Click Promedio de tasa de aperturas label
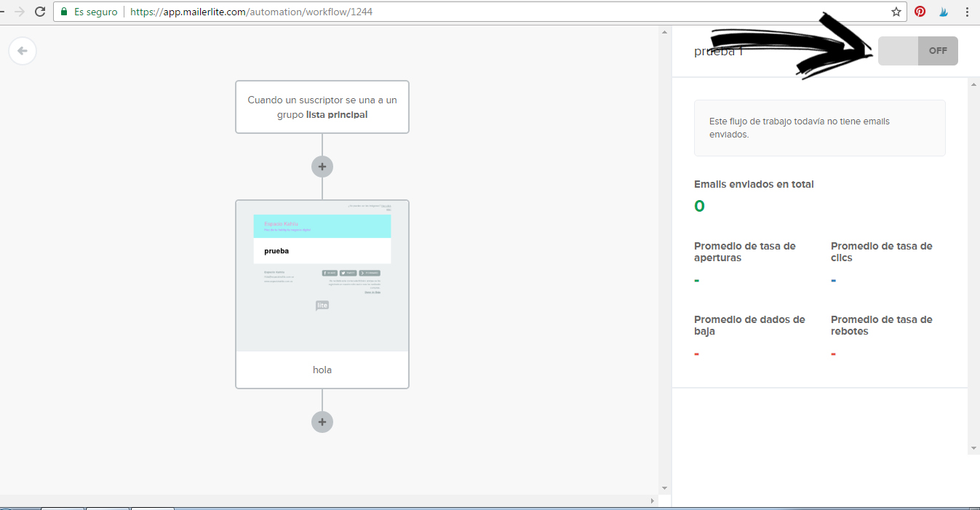Viewport: 980px width, 510px height. click(745, 252)
